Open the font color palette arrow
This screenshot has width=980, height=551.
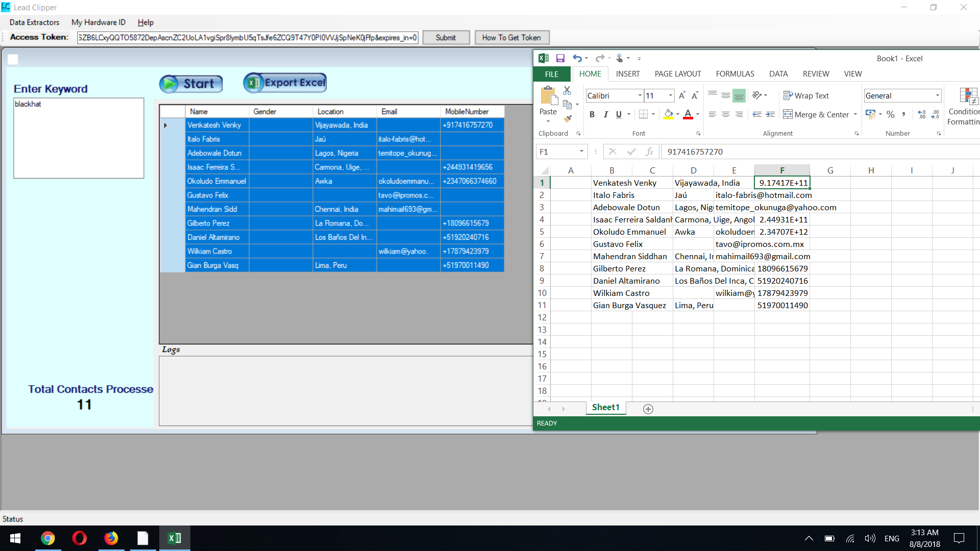(x=697, y=114)
